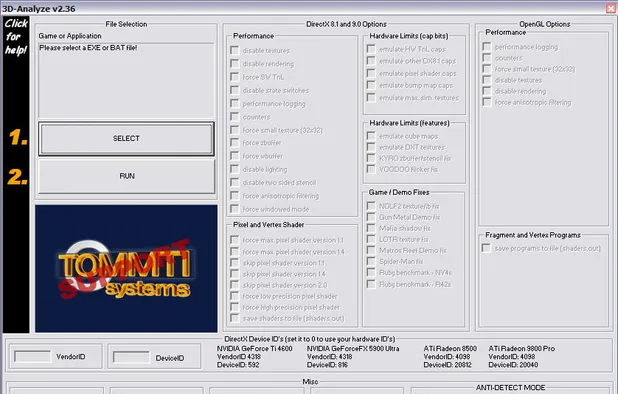Screen dimensions: 618x394
Task: Toggle 'disable state switches' checkbox
Action: click(x=235, y=90)
